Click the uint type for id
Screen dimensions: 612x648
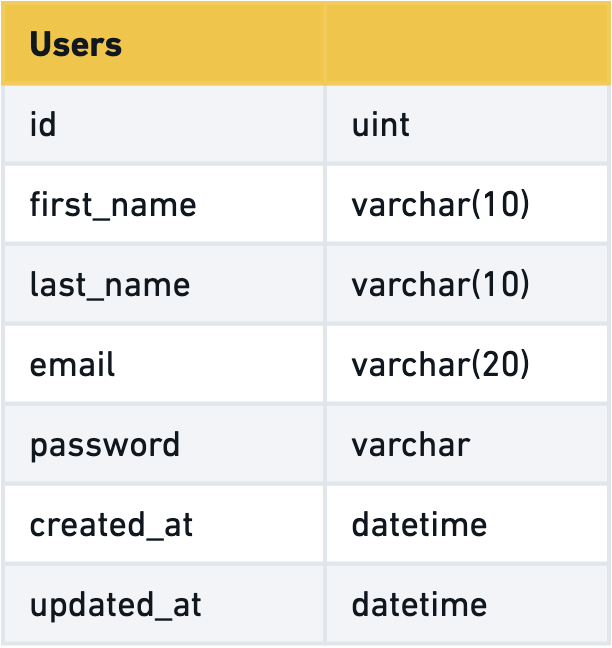pyautogui.click(x=381, y=125)
